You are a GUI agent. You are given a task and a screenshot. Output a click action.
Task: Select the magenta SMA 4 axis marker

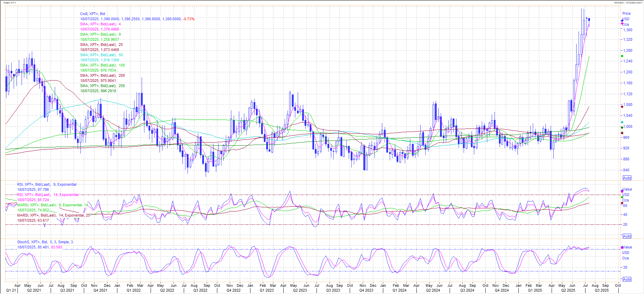click(622, 23)
